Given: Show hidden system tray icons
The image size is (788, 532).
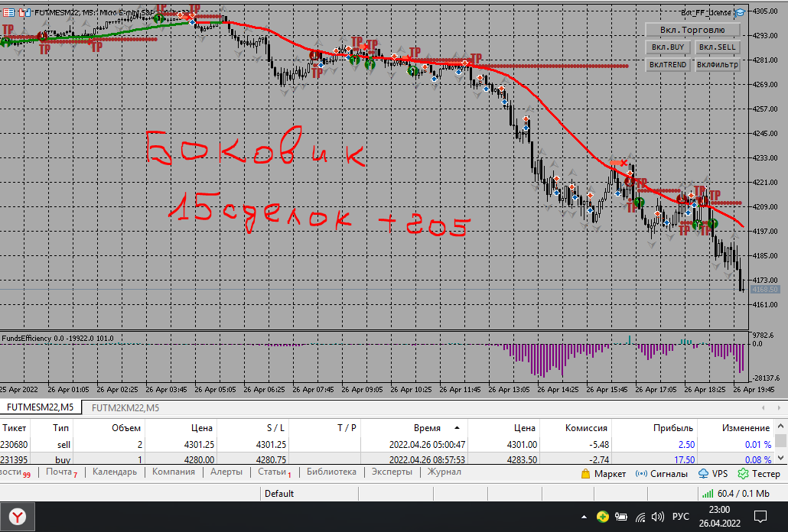Looking at the screenshot, I should point(584,517).
